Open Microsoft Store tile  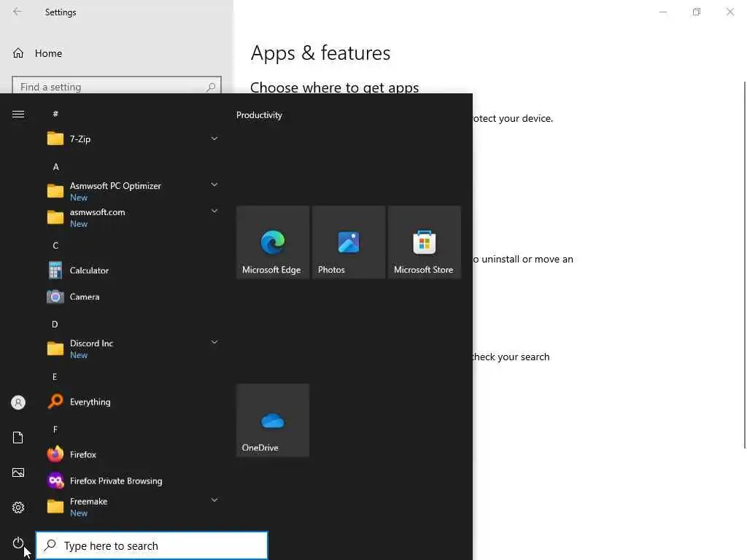424,242
